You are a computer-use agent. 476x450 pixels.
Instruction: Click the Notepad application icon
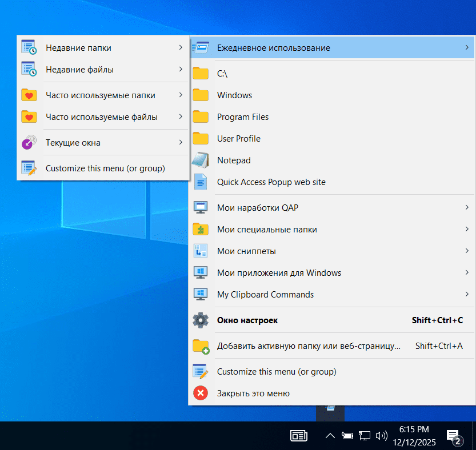[x=201, y=160]
